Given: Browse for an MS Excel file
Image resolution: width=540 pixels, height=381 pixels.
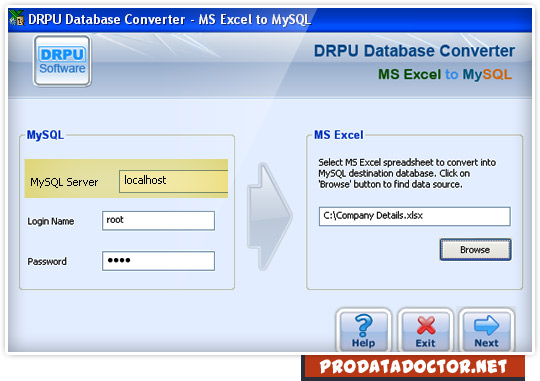Looking at the screenshot, I should 475,250.
